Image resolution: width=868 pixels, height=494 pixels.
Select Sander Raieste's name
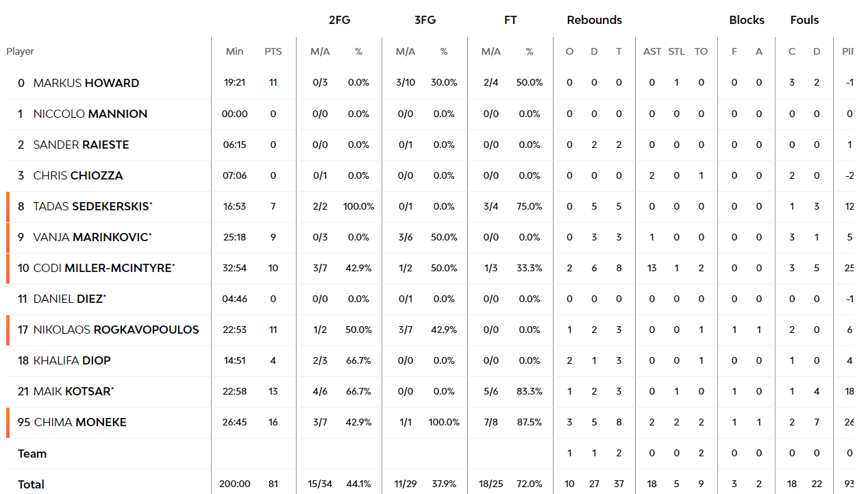coord(81,145)
